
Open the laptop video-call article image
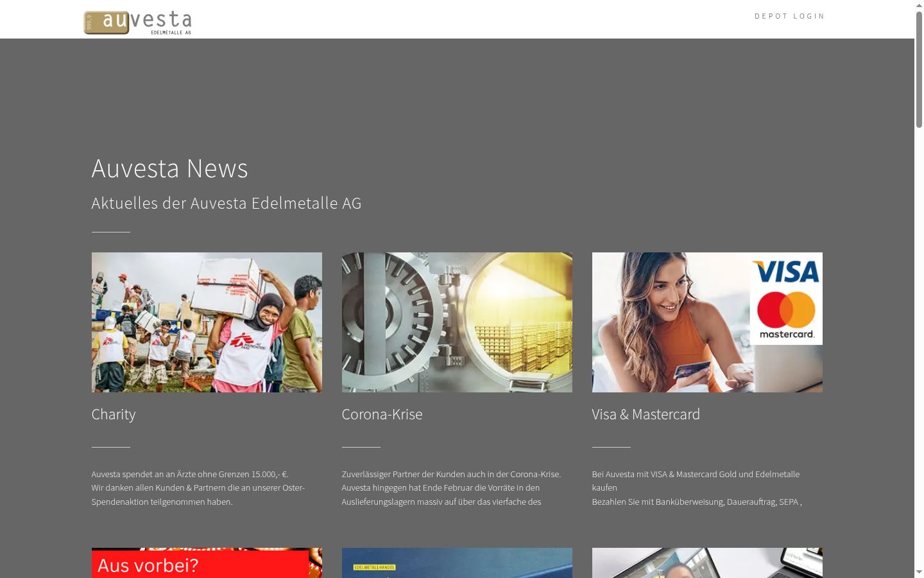pos(707,563)
